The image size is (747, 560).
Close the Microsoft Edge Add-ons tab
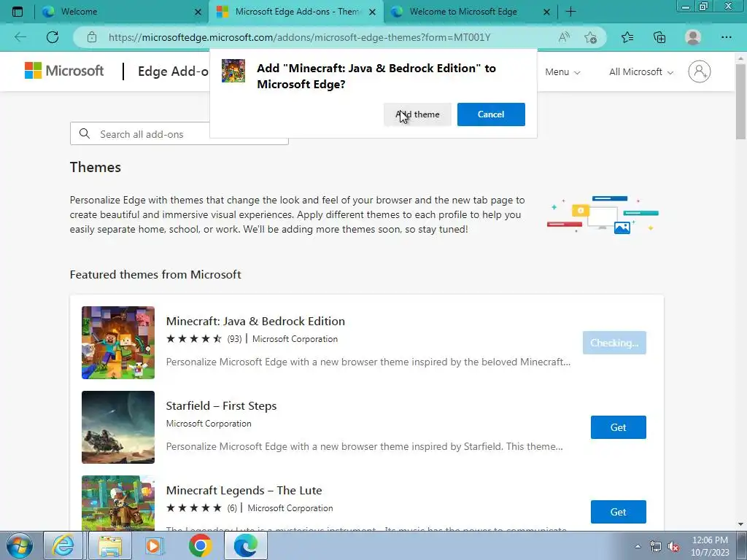coord(373,12)
